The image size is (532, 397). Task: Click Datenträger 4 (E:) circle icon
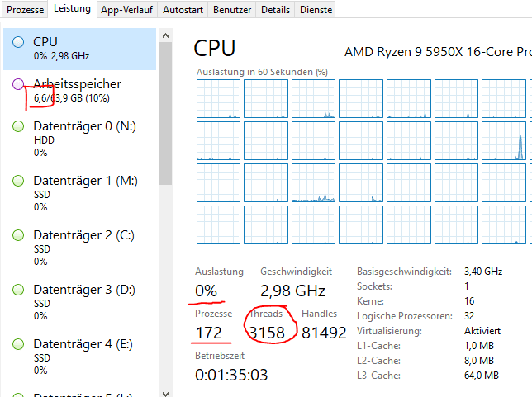[18, 344]
